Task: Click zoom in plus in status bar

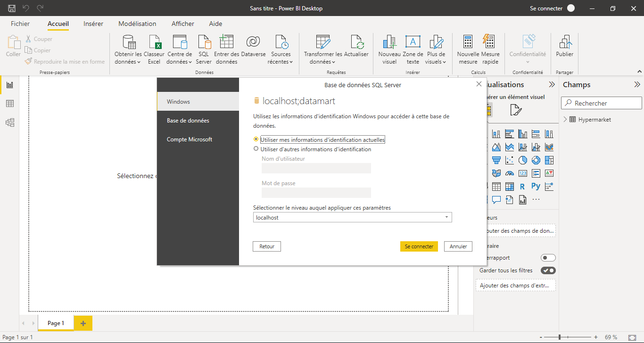Action: coord(596,337)
